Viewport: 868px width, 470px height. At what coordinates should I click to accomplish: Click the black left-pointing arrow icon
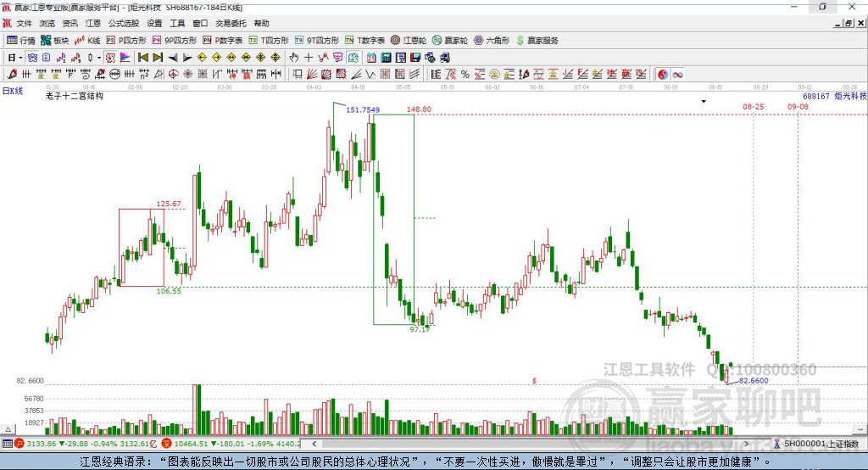[x=173, y=58]
